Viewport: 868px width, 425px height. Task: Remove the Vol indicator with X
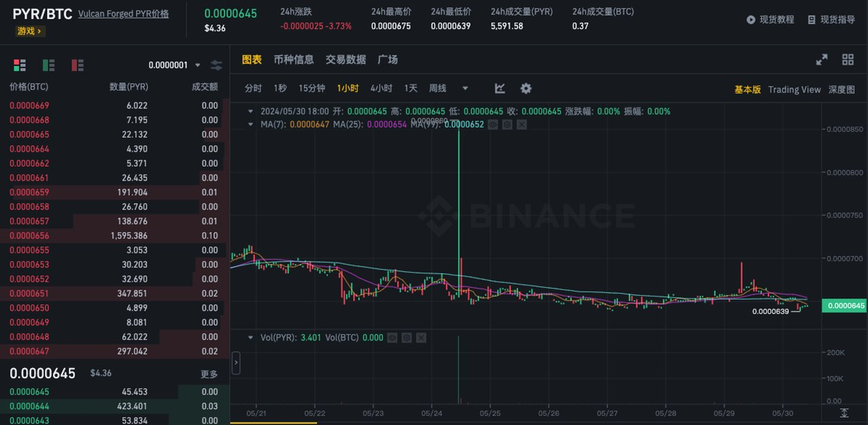(x=421, y=338)
